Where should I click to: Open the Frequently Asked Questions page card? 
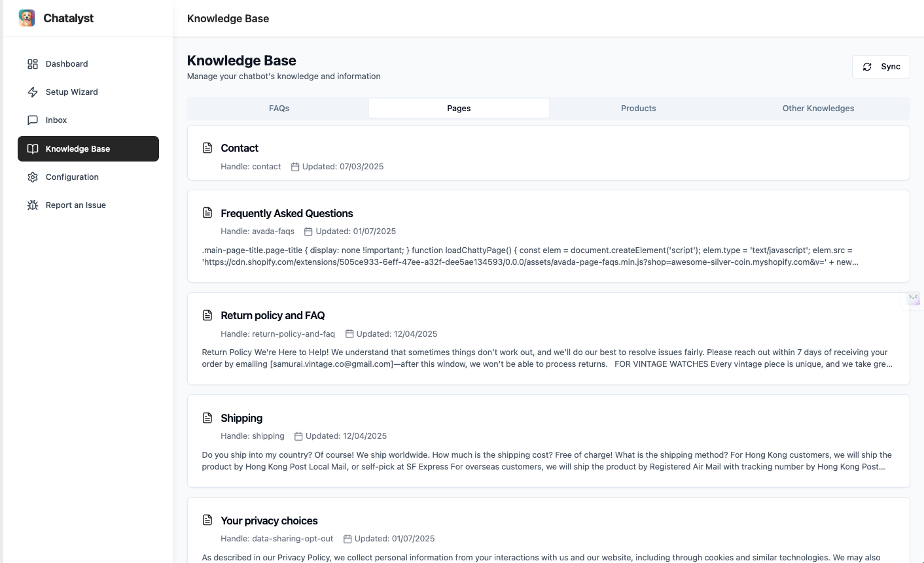coord(287,214)
